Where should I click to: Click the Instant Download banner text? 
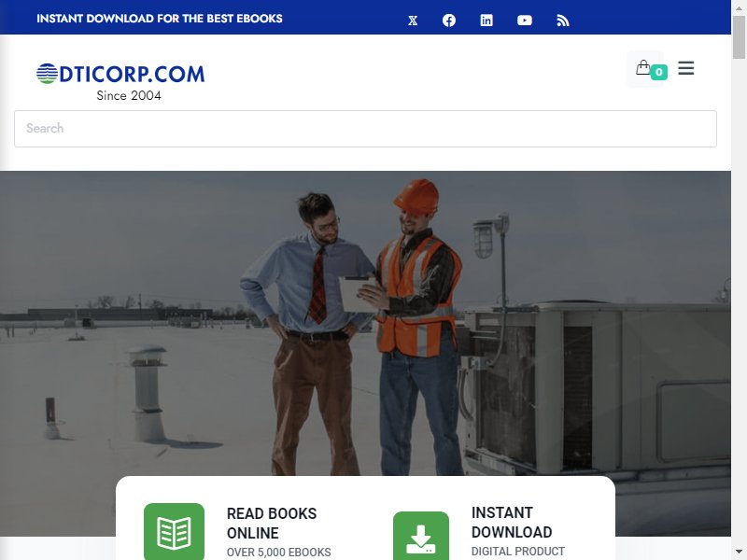tap(160, 19)
